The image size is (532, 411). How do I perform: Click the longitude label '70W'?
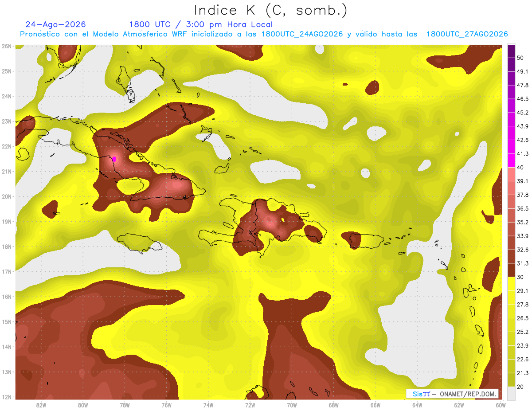[292, 405]
